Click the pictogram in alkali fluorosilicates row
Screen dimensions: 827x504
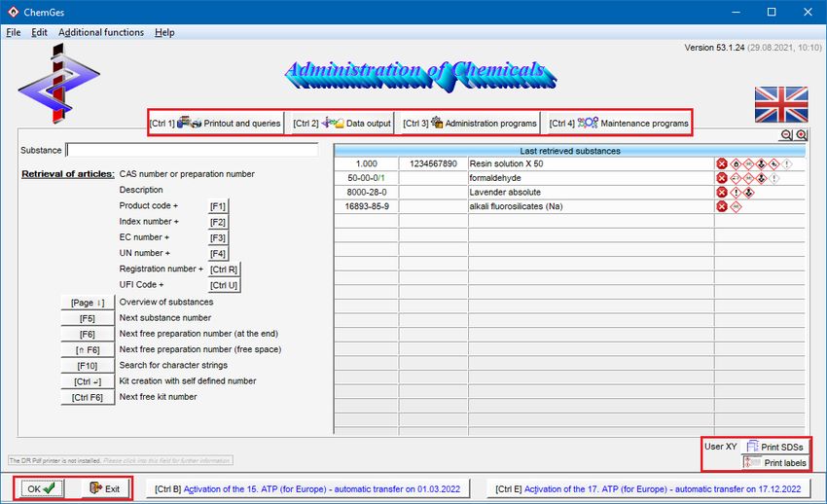(736, 206)
